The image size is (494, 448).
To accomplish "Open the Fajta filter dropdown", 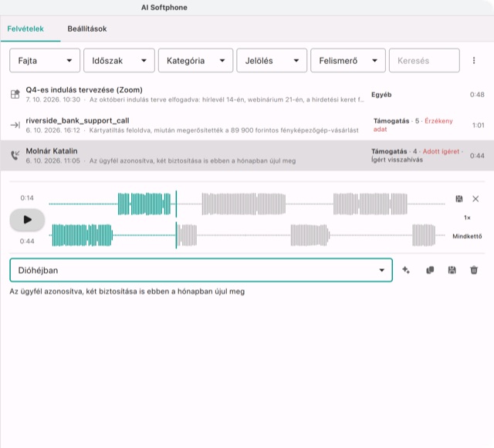I will coord(45,60).
